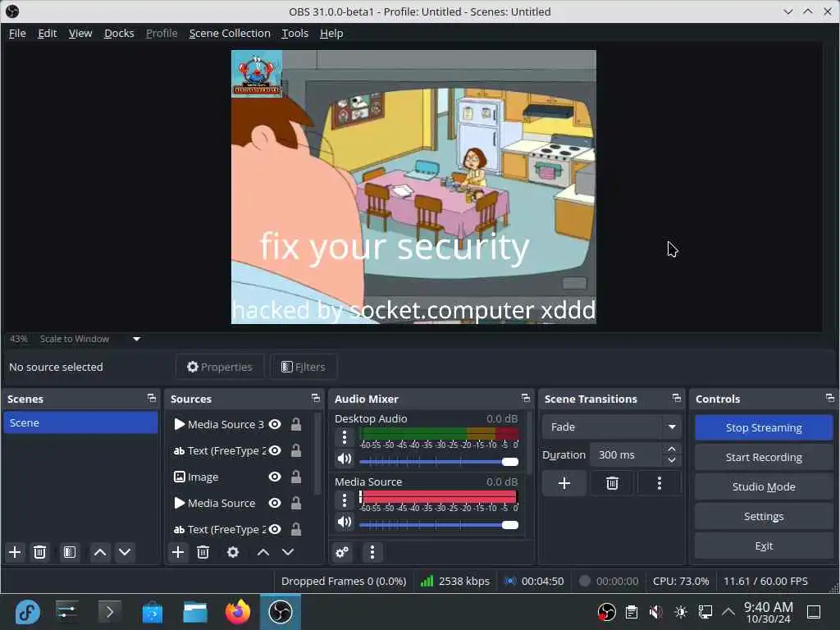Click OBS icon in system tray
The image size is (840, 630).
(x=606, y=612)
